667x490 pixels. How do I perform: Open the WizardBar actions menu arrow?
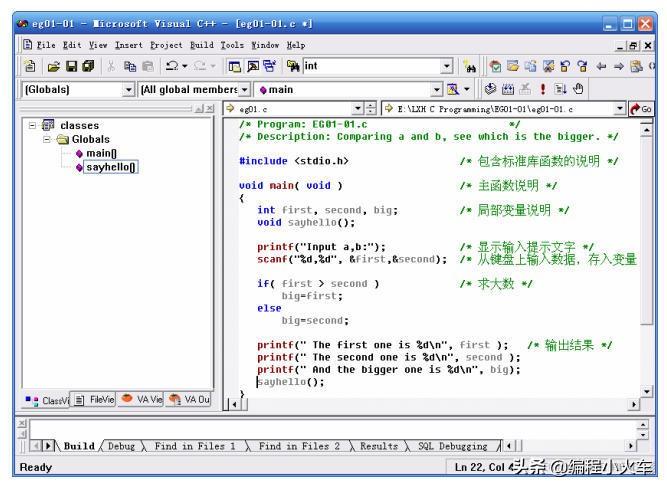[467, 89]
